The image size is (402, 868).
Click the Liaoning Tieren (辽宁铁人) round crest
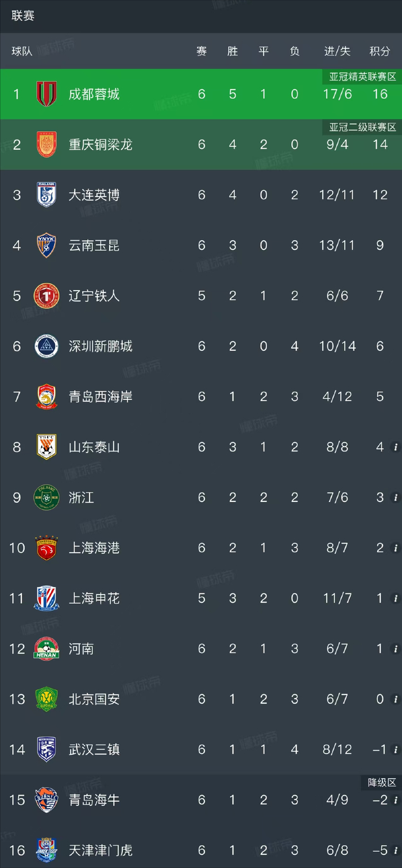pos(47,296)
